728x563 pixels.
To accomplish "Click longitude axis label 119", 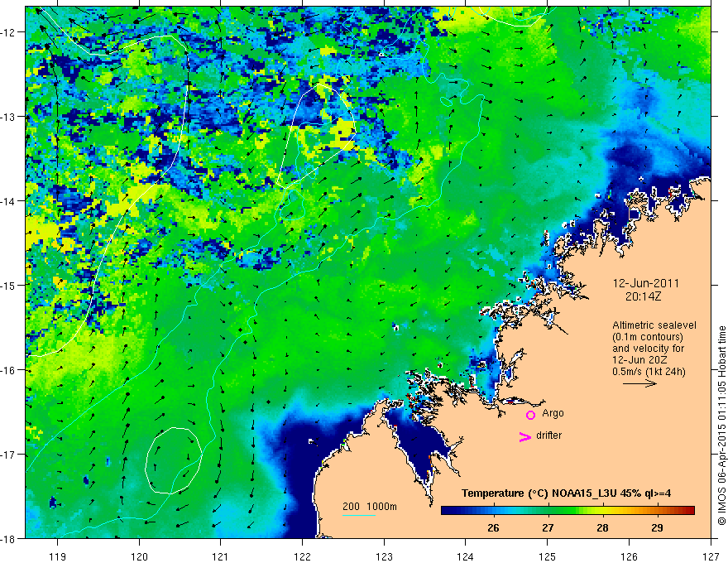I will pyautogui.click(x=58, y=556).
